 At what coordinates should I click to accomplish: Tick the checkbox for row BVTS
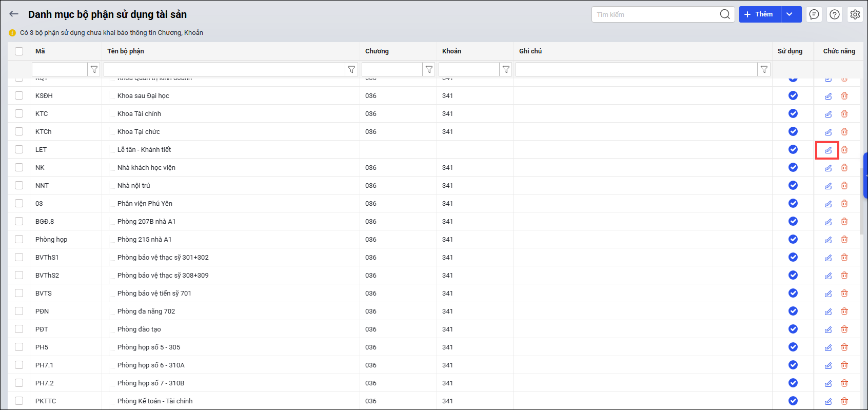[x=19, y=293]
